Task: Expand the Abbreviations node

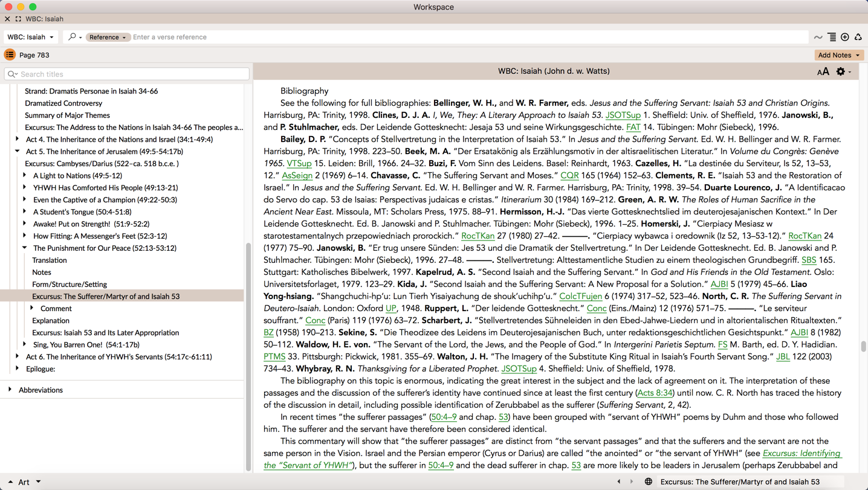Action: [x=10, y=390]
